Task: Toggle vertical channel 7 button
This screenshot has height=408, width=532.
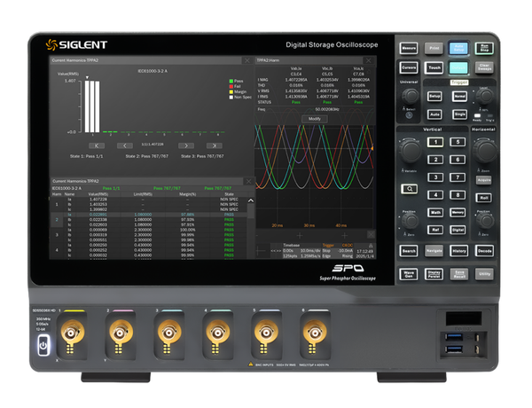Action: coord(458,177)
